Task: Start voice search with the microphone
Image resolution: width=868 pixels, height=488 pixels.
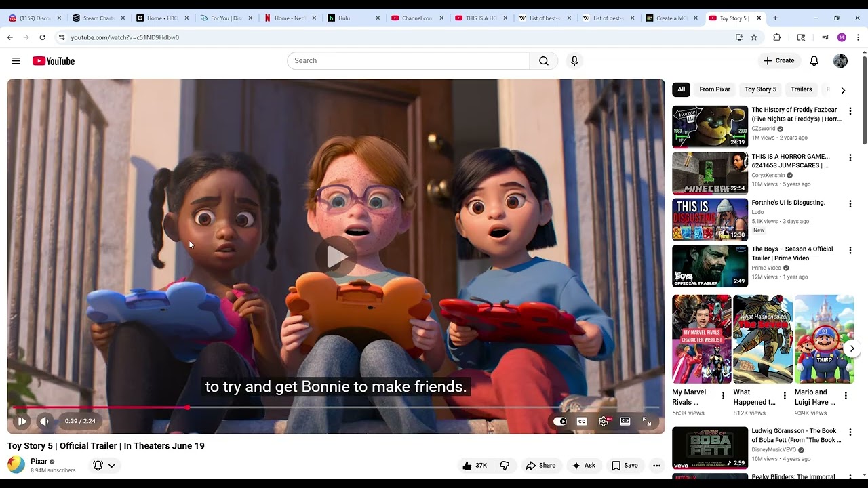Action: pyautogui.click(x=574, y=61)
